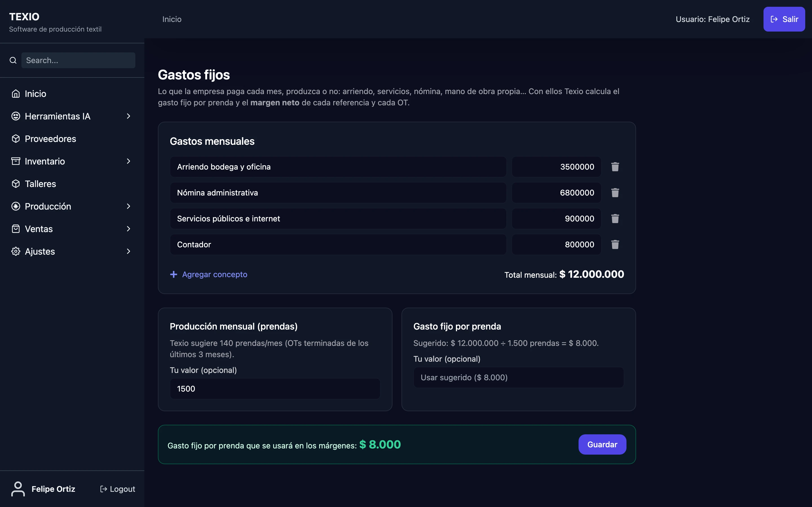Remove the Servicios públicos e internet expense
The image size is (812, 507).
(x=615, y=219)
